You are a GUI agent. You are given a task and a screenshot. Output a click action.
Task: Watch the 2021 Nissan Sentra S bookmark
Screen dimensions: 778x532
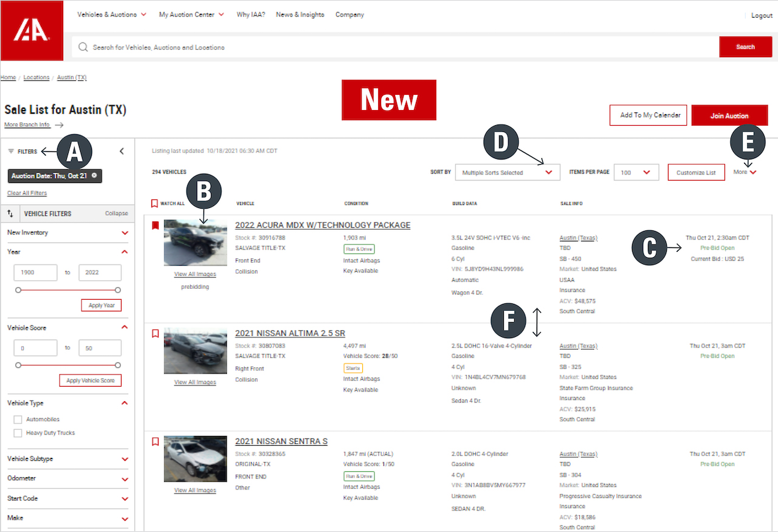tap(155, 442)
